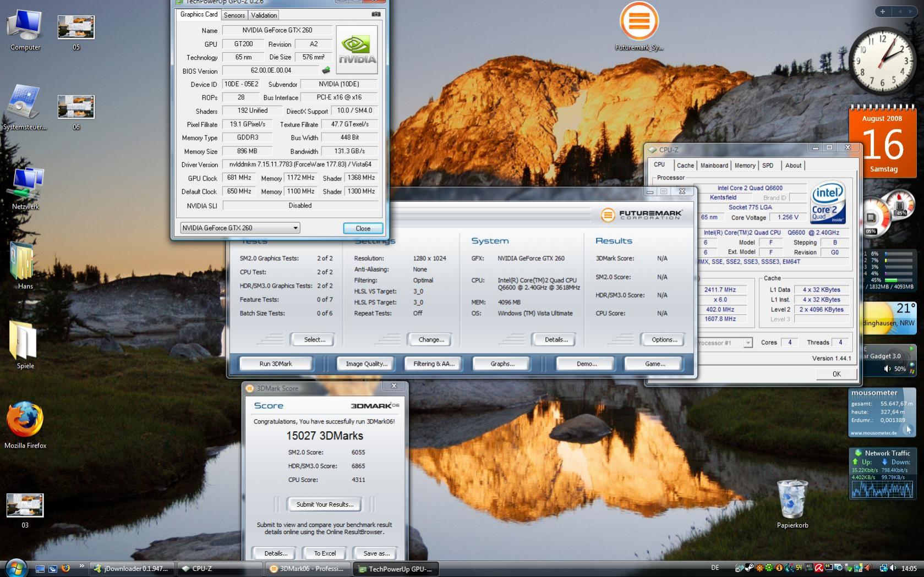Click the speaker icon in the sidebar volume gadget
Screen dimensions: 924x577
887,369
